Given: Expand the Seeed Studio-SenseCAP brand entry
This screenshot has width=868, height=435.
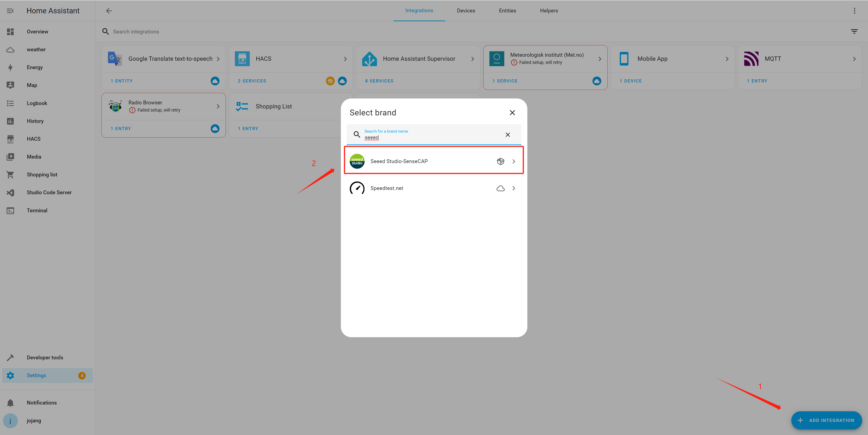Looking at the screenshot, I should pyautogui.click(x=513, y=161).
